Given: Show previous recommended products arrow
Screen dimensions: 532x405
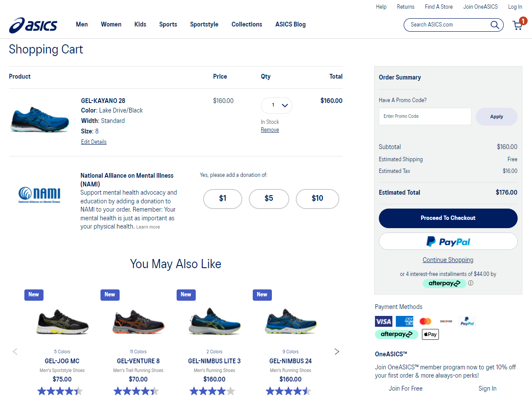Looking at the screenshot, I should (15, 352).
